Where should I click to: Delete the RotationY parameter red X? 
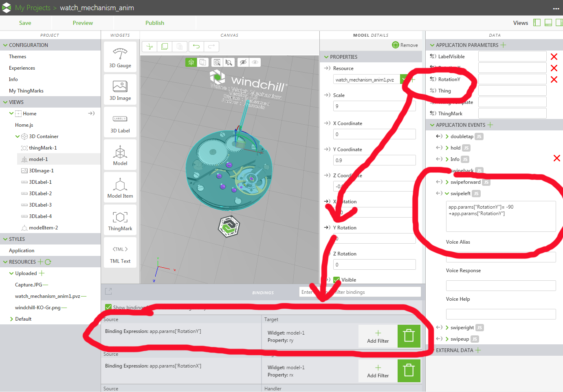click(554, 79)
